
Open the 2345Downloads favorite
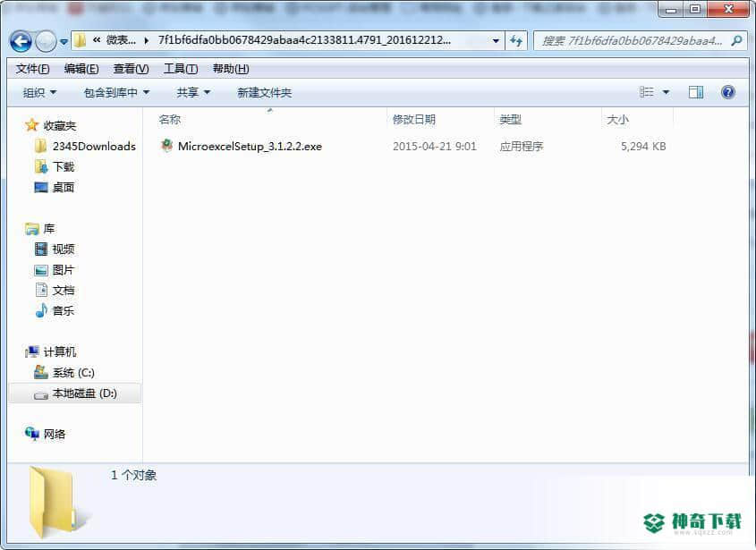coord(94,147)
